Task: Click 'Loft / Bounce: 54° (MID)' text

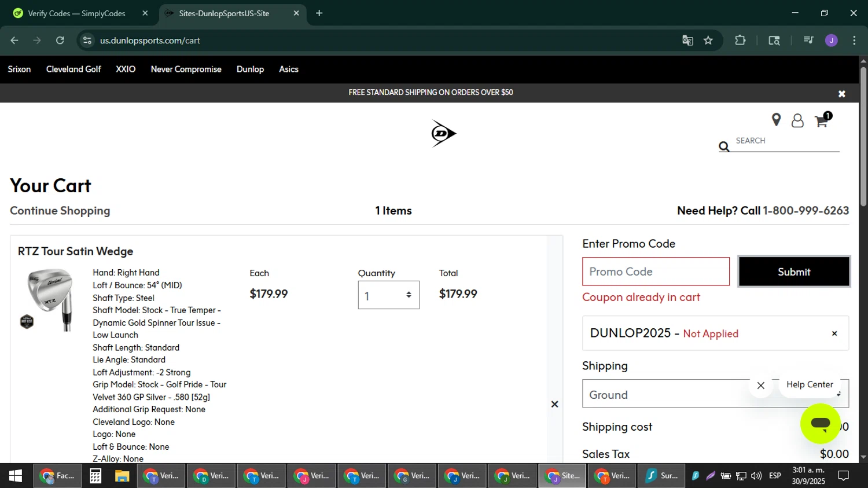Action: (x=137, y=285)
